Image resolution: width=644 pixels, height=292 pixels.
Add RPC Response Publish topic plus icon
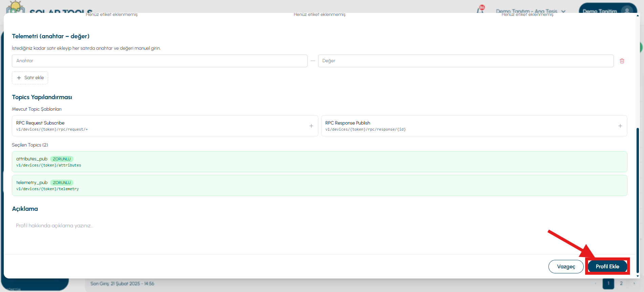pos(620,126)
